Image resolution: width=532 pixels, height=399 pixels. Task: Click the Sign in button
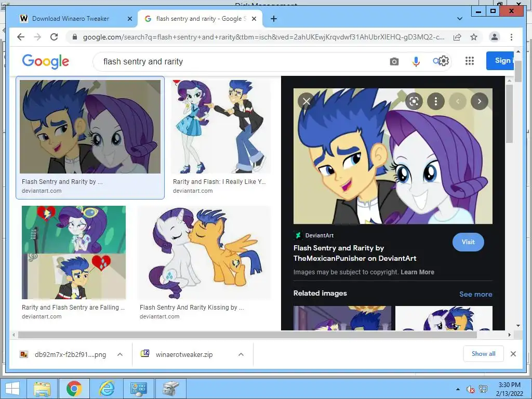501,61
